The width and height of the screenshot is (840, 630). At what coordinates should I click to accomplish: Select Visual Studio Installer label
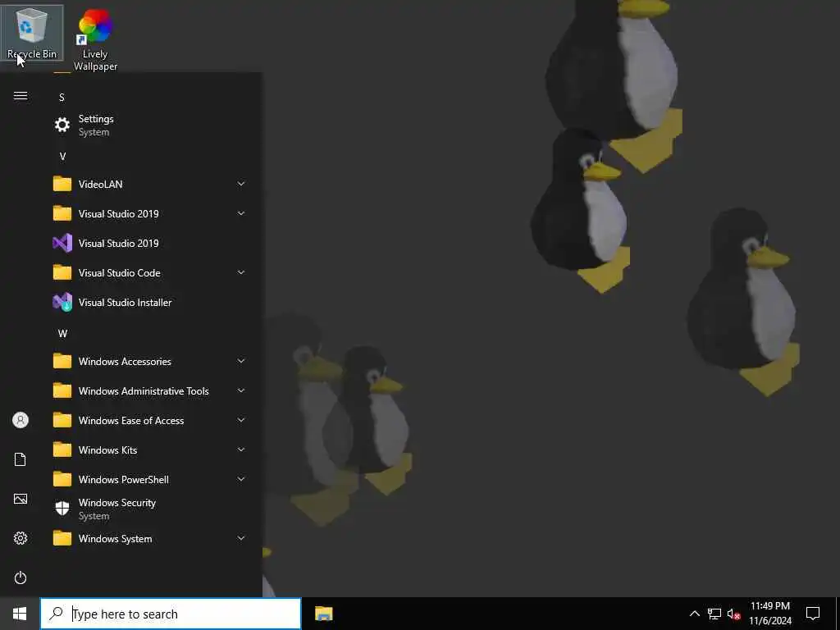[125, 302]
